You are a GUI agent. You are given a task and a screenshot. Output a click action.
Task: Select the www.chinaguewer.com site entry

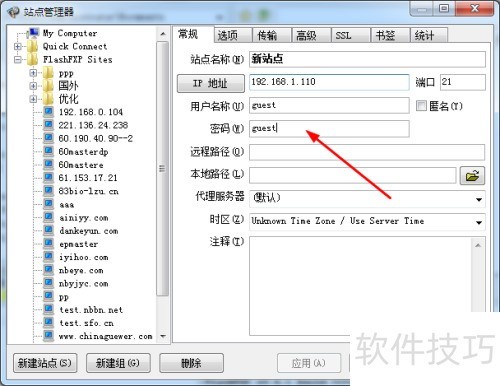[x=106, y=336]
